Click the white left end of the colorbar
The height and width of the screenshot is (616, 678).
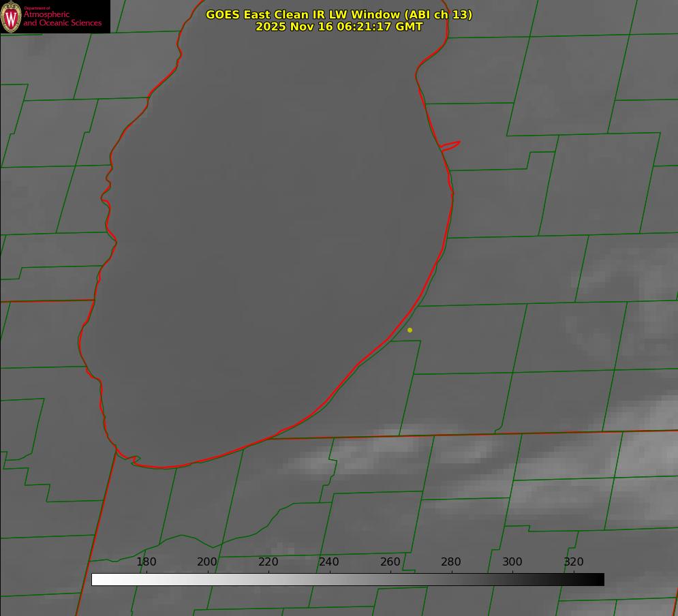tap(97, 579)
